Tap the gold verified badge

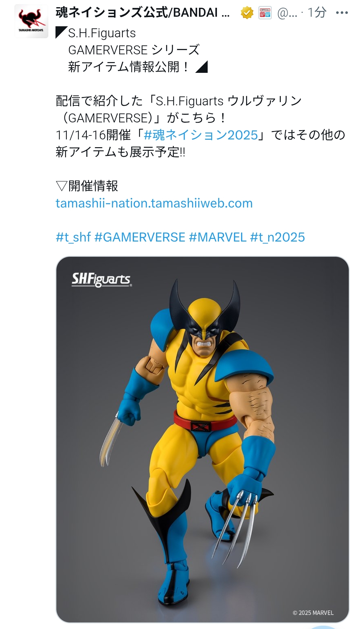click(x=247, y=13)
